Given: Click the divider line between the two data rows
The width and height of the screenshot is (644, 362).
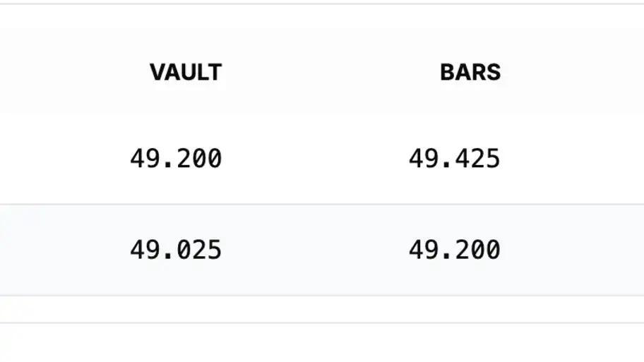Looking at the screenshot, I should 322,205.
